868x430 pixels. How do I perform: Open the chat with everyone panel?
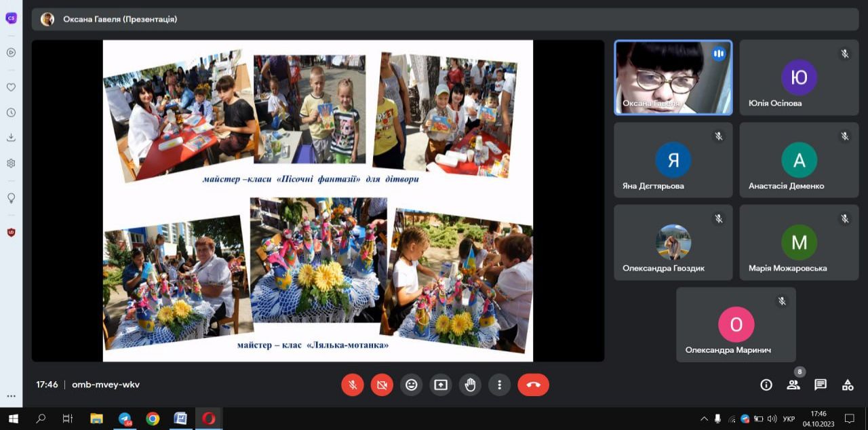[821, 385]
